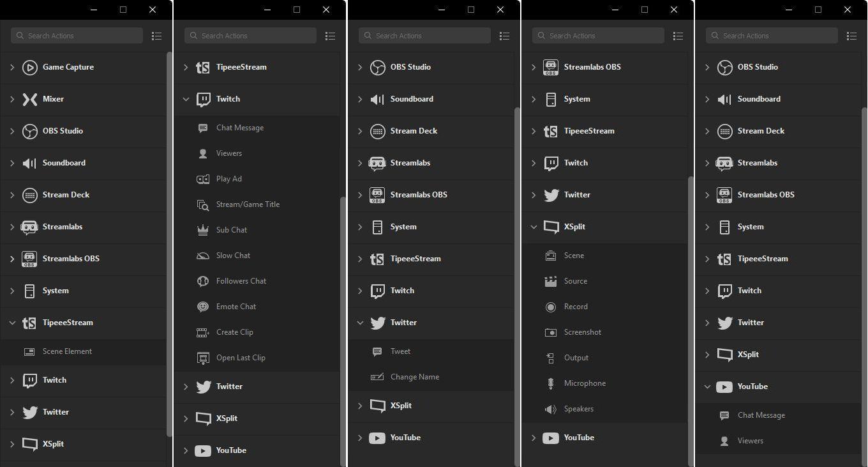The width and height of the screenshot is (868, 467).
Task: Click the "Open Last Clip" text
Action: (241, 358)
